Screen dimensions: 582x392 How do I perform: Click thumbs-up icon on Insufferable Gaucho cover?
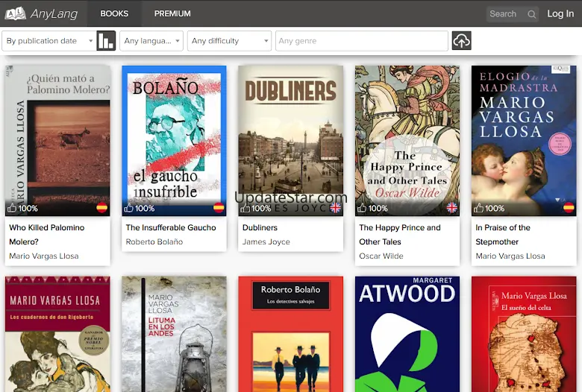tap(129, 209)
